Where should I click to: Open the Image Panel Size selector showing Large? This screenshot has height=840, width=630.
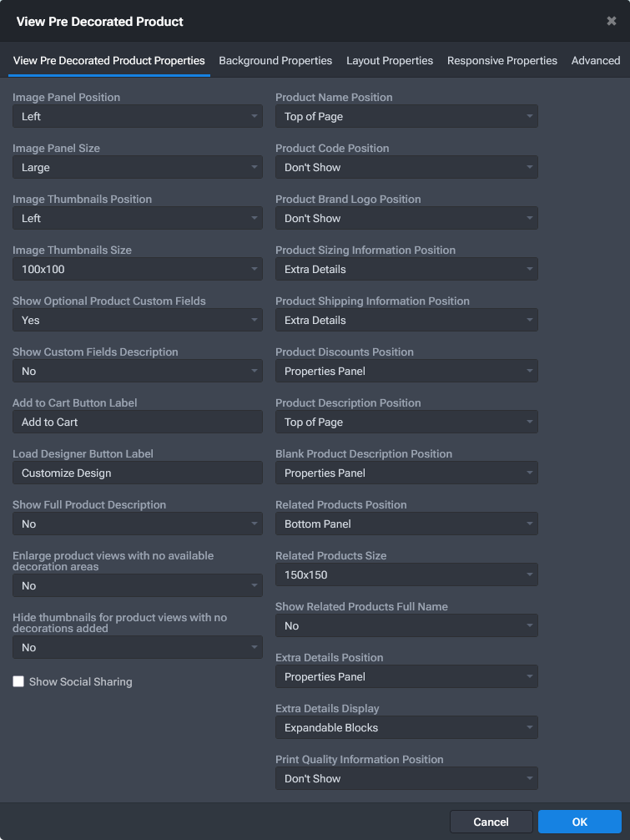coord(137,167)
